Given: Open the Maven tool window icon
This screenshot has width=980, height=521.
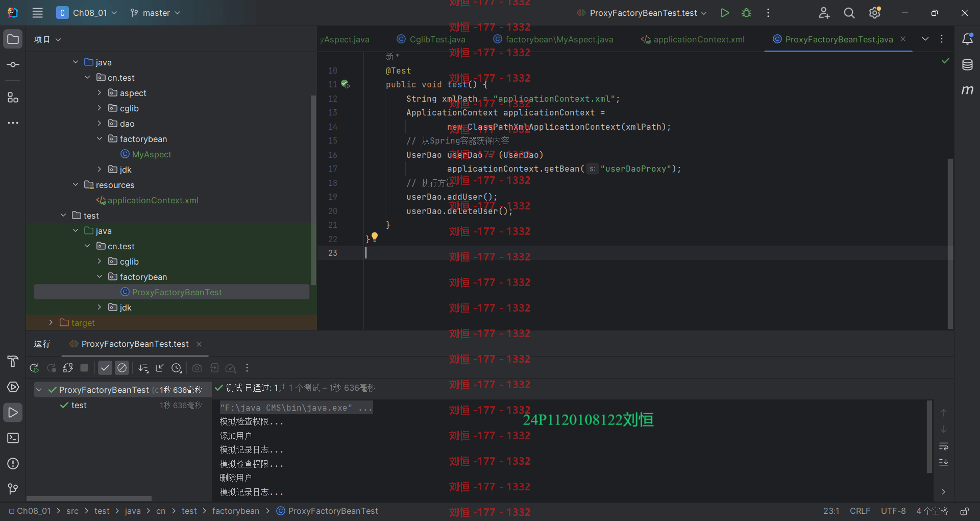Looking at the screenshot, I should coord(967,90).
